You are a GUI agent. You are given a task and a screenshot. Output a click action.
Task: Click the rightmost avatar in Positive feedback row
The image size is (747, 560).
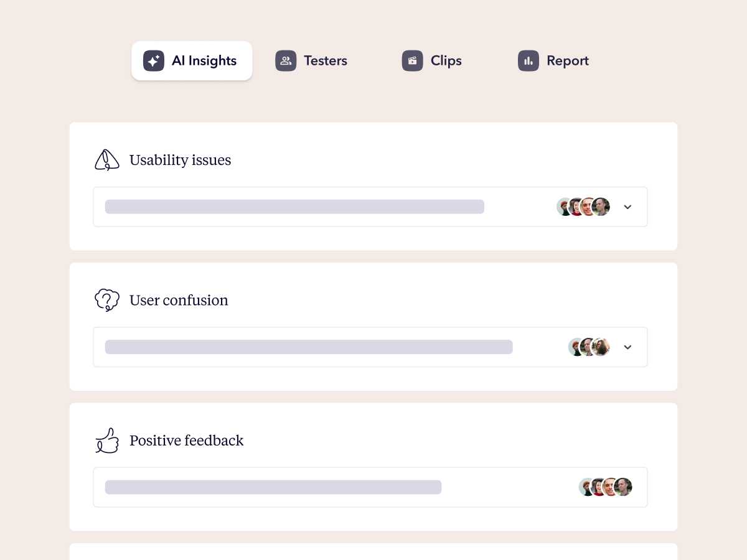coord(622,487)
